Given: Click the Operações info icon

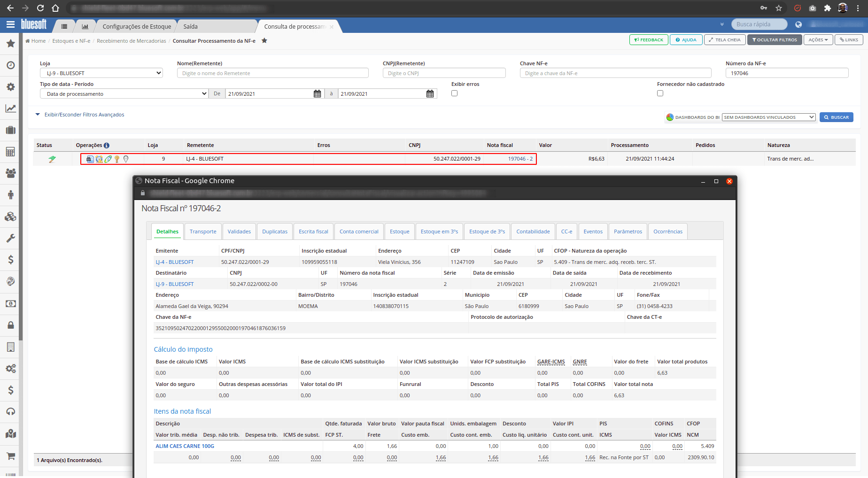Looking at the screenshot, I should pos(107,146).
